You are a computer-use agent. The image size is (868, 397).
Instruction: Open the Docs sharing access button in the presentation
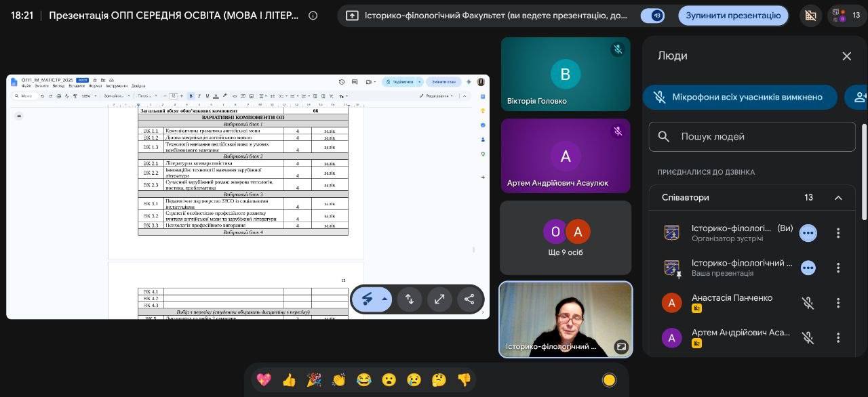coord(403,82)
